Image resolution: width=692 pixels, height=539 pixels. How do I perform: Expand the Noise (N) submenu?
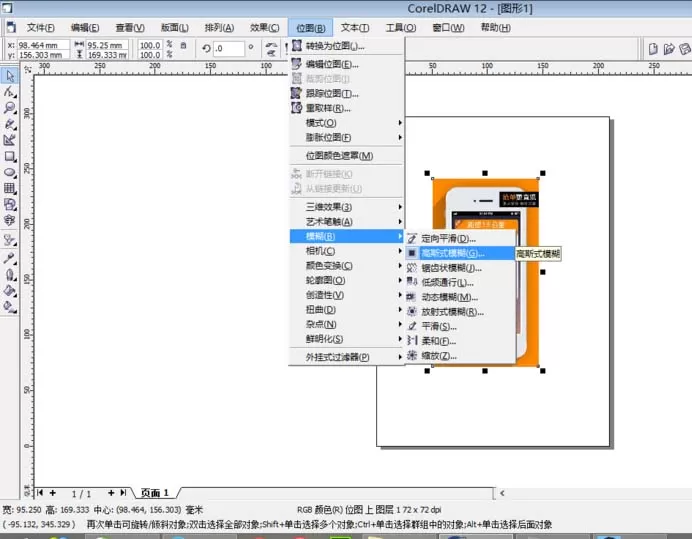click(346, 324)
